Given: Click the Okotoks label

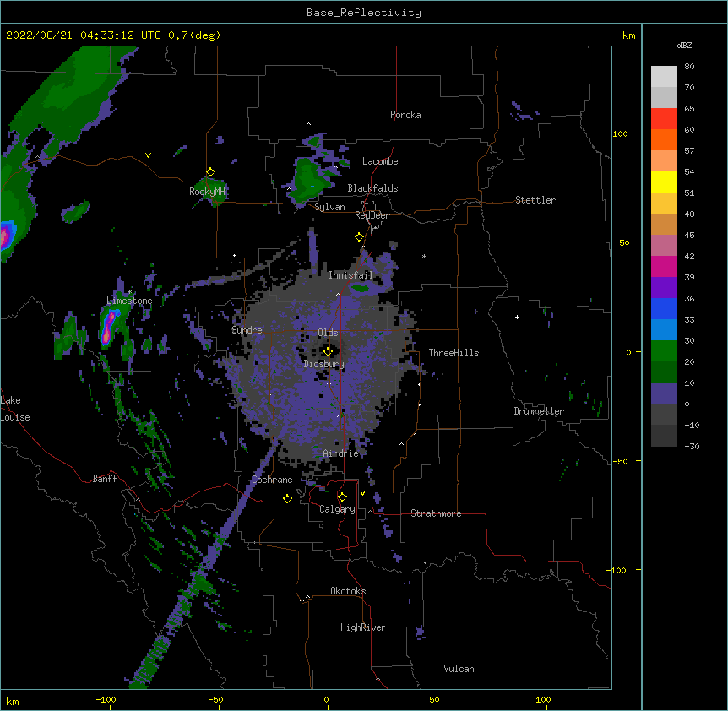Looking at the screenshot, I should coord(348,591).
